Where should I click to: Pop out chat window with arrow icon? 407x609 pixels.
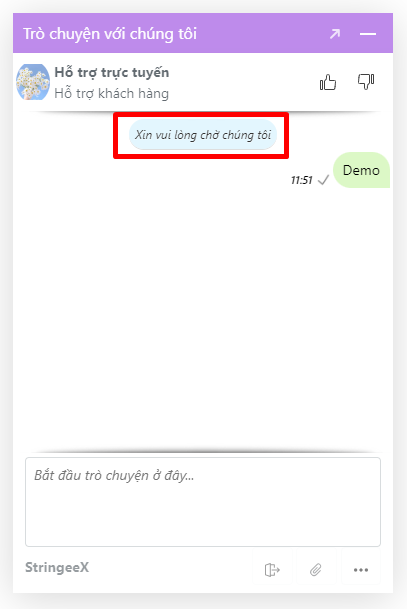[x=335, y=34]
